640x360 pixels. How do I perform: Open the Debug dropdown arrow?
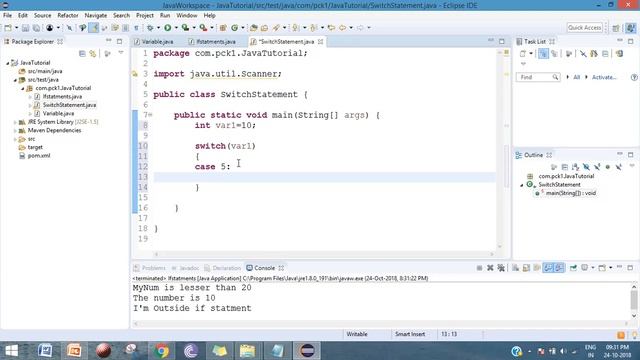[158, 28]
